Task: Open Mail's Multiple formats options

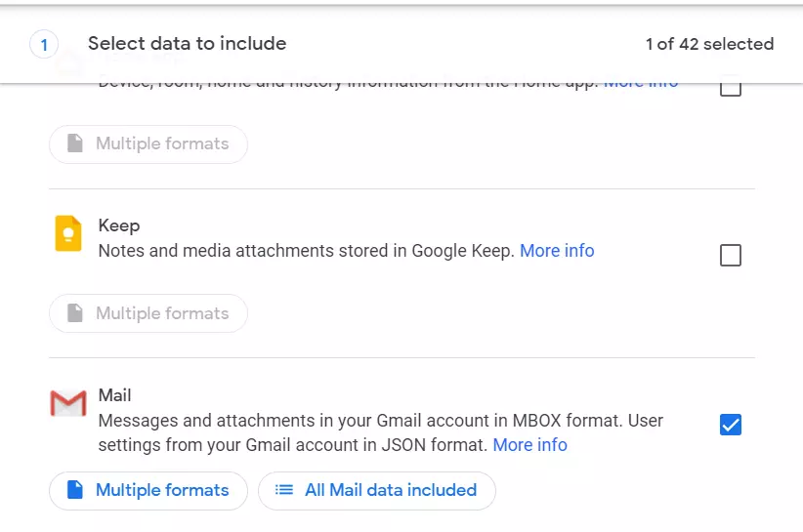Action: pyautogui.click(x=148, y=490)
